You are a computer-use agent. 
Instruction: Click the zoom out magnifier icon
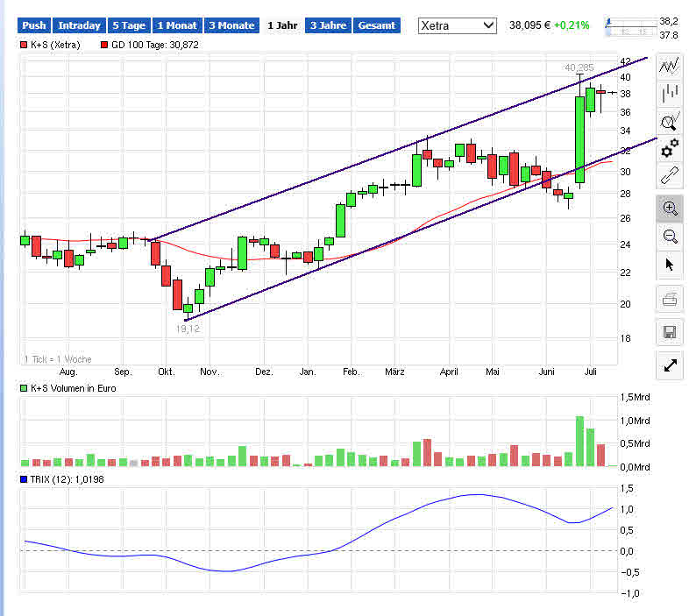670,236
